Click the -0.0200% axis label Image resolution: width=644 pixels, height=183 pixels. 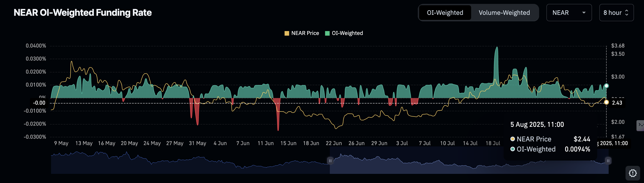click(35, 124)
